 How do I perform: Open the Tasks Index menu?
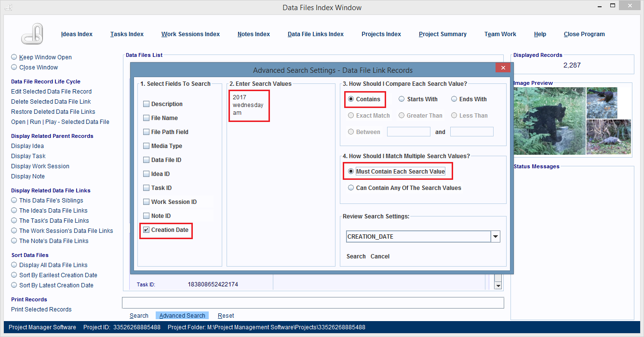pos(127,34)
